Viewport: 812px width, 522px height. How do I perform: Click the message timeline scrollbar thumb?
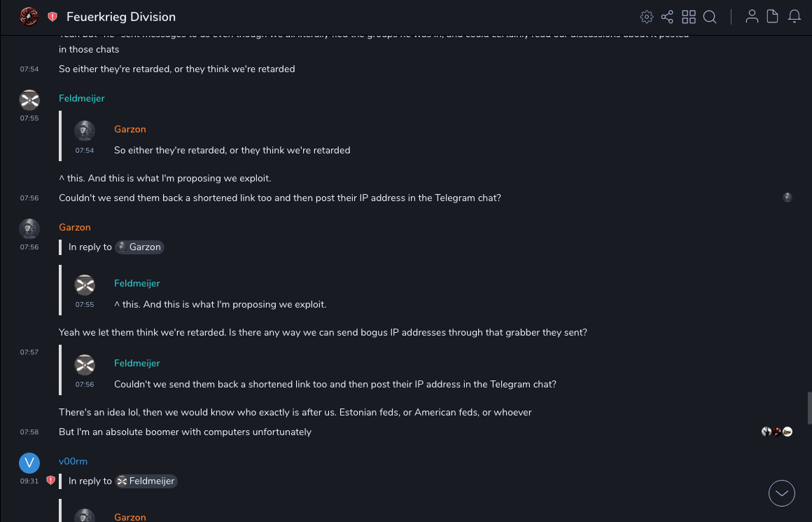click(x=810, y=408)
